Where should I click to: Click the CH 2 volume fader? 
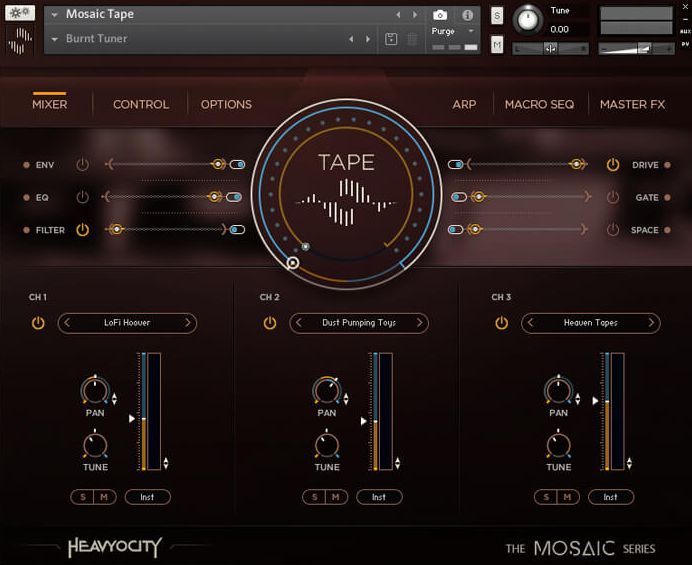coord(376,411)
